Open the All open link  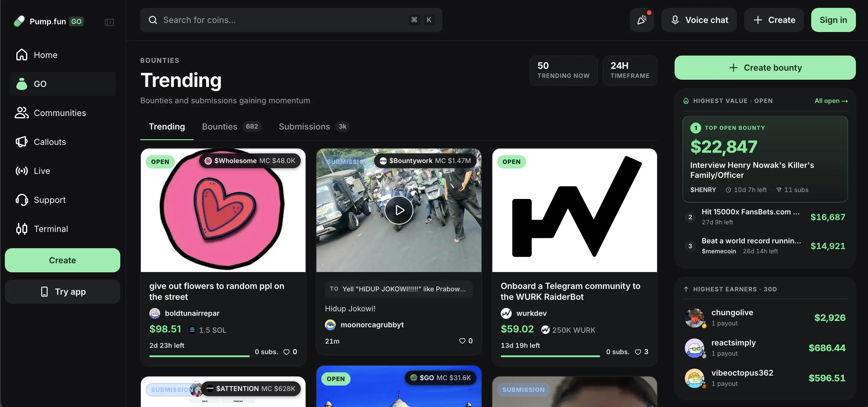coord(831,101)
